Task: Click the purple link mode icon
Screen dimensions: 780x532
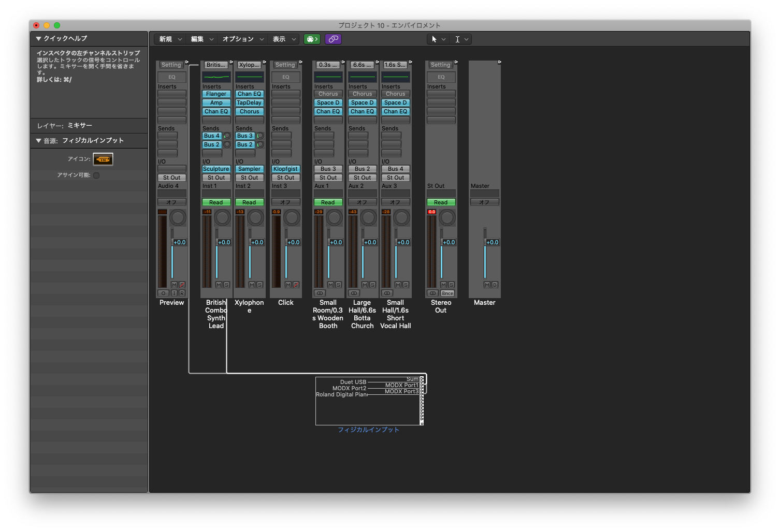Action: click(333, 39)
